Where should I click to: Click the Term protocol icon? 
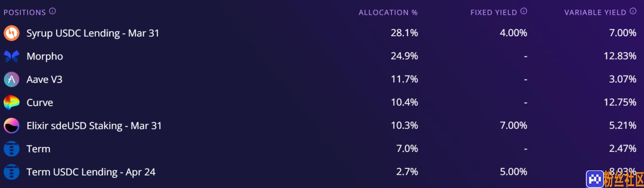pyautogui.click(x=11, y=149)
